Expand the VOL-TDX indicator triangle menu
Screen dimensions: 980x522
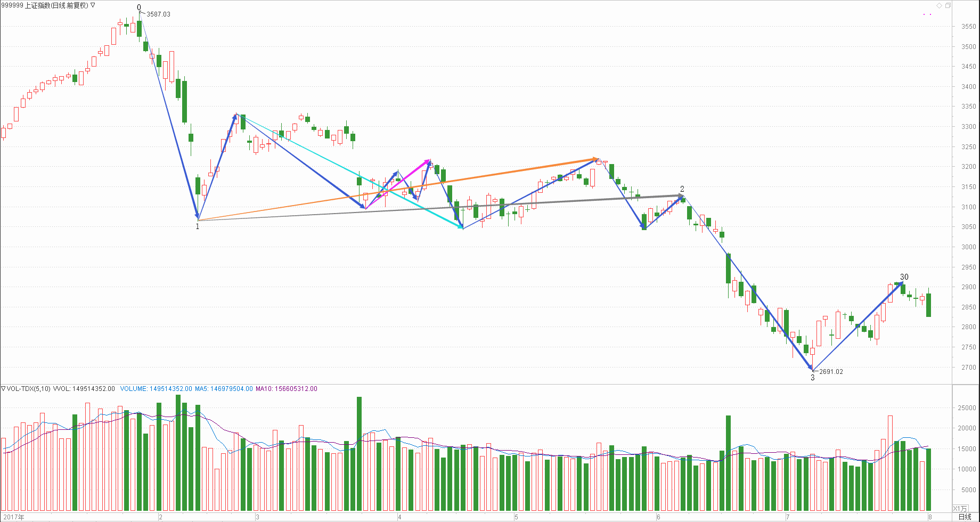tap(3, 389)
